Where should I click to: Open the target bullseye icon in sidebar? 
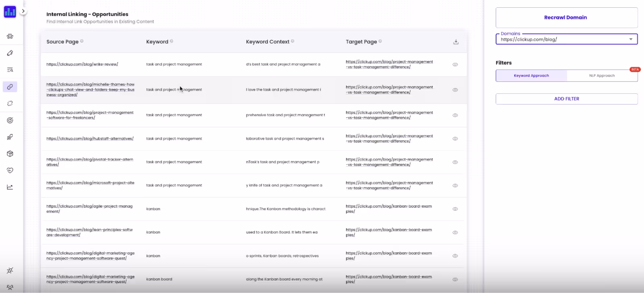pyautogui.click(x=10, y=120)
